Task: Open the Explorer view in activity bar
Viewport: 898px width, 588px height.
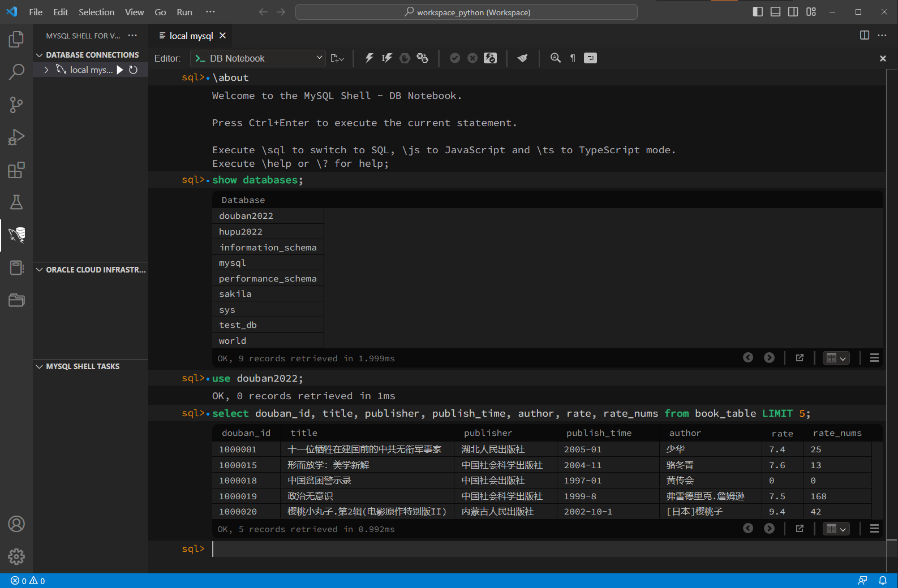Action: tap(16, 39)
